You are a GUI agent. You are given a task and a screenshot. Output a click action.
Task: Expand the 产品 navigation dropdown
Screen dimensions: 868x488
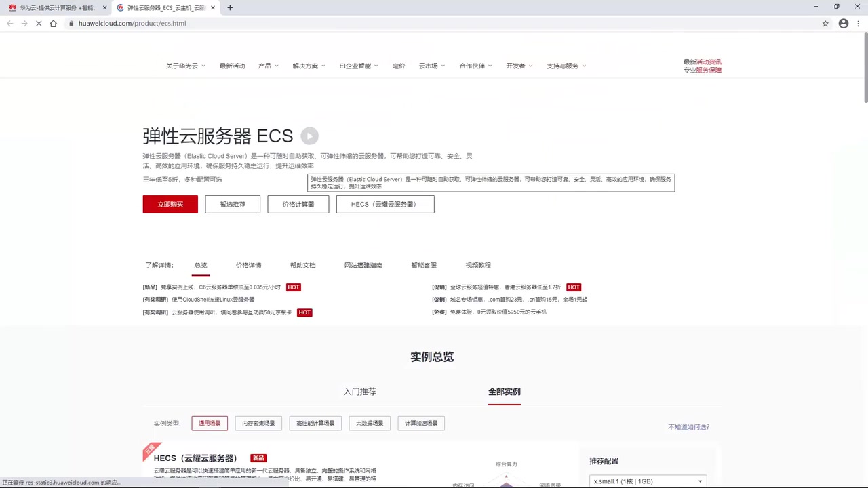coord(268,66)
